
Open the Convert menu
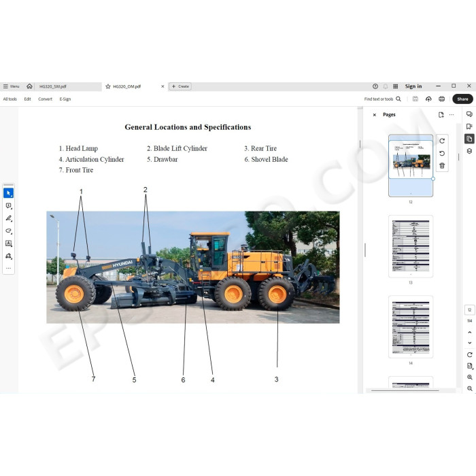(x=46, y=99)
